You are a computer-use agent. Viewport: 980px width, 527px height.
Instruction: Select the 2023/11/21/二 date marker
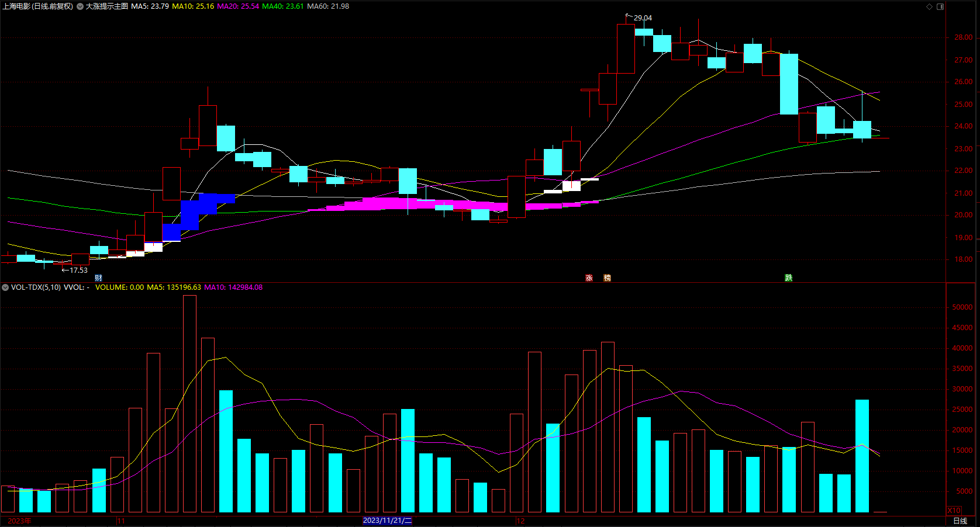tap(387, 521)
